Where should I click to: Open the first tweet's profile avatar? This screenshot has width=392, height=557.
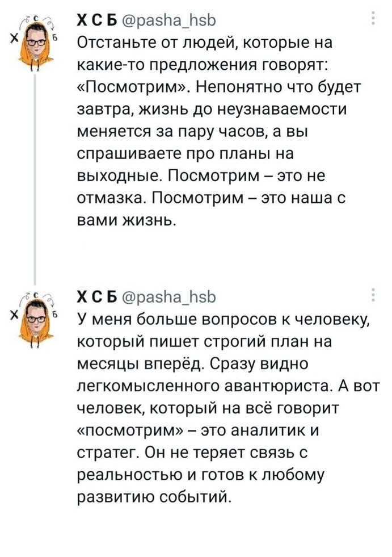(35, 43)
